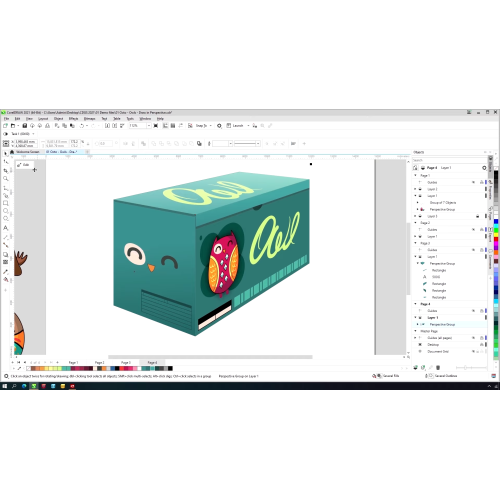Click the Print icon in the toolbar
The height and width of the screenshot is (500, 500).
[x=48, y=126]
